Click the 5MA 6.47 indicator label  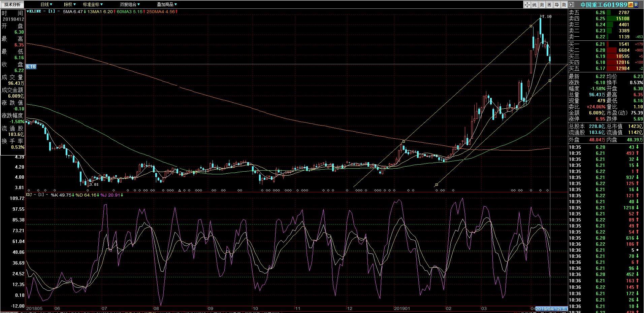pyautogui.click(x=74, y=11)
